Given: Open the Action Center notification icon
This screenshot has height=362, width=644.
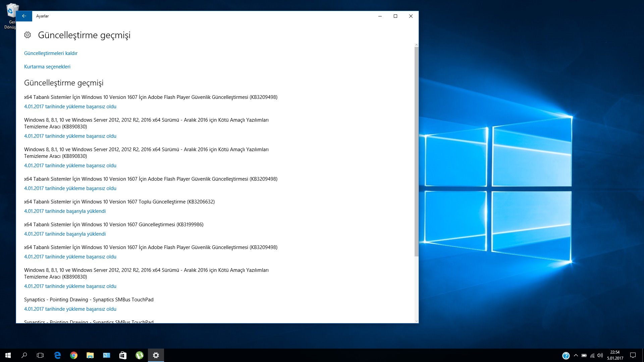Looking at the screenshot, I should point(633,355).
